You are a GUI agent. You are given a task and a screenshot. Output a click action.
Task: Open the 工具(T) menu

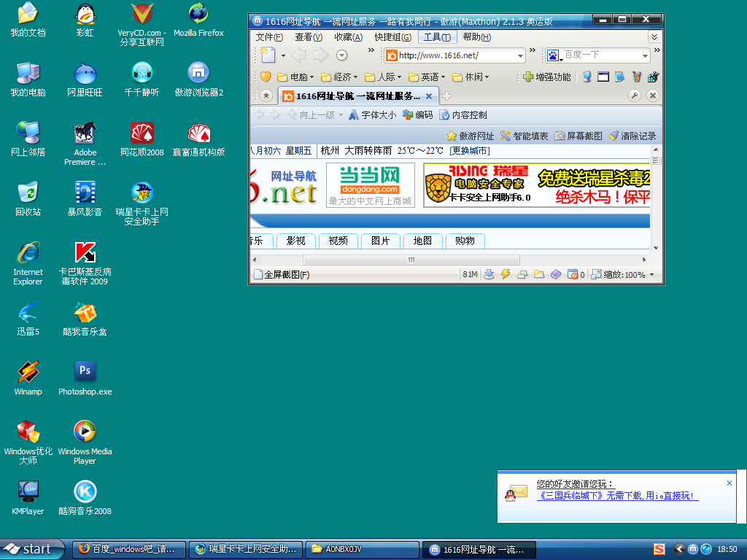pos(437,36)
